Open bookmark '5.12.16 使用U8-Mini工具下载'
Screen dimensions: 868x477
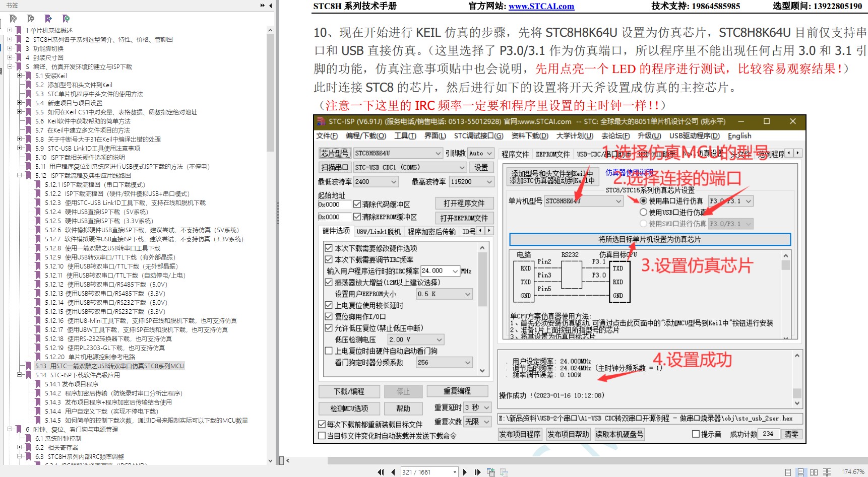[141, 320]
